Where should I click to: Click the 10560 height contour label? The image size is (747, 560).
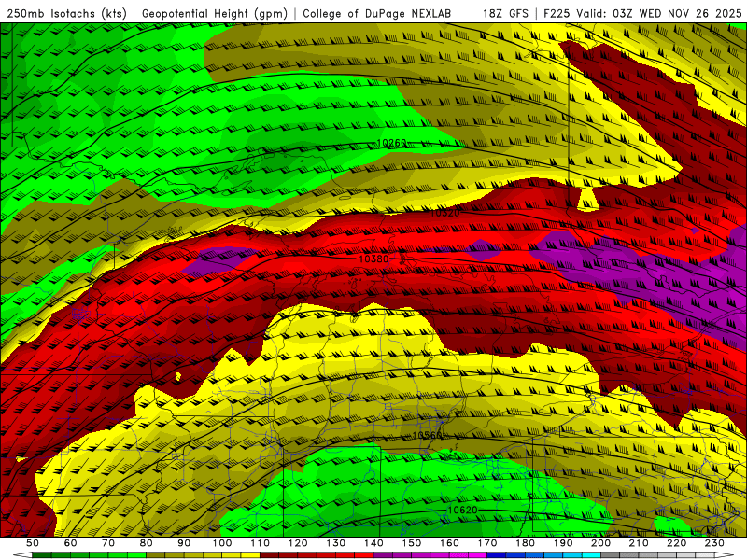point(427,436)
